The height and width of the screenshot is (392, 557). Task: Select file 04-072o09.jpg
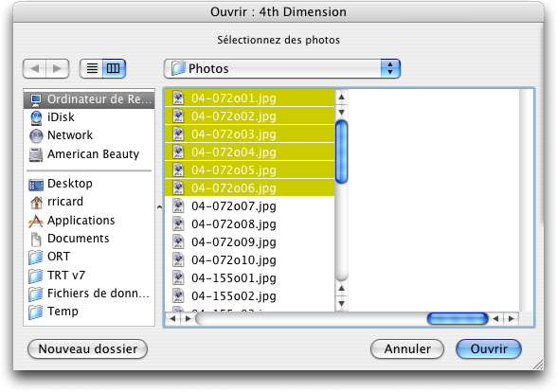pyautogui.click(x=250, y=242)
